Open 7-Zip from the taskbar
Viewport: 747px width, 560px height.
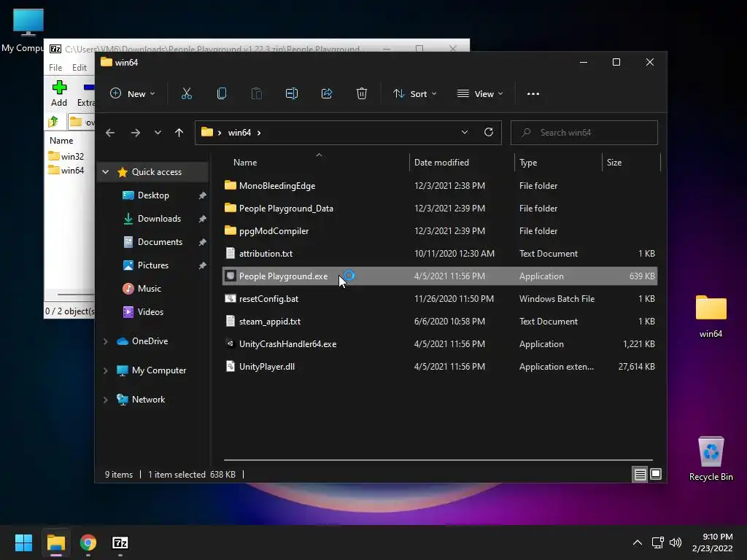pos(120,542)
